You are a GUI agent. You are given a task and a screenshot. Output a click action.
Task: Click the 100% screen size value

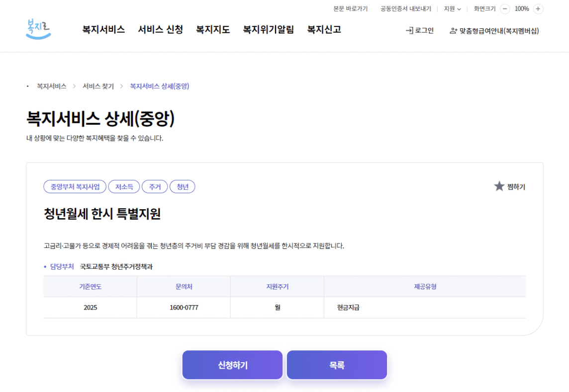(521, 9)
